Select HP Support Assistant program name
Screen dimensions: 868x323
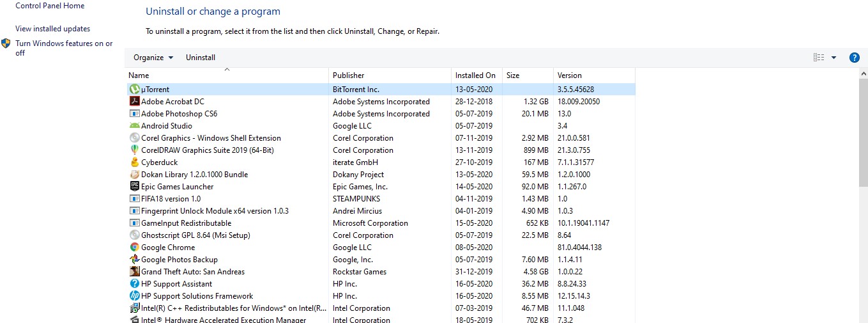point(177,284)
